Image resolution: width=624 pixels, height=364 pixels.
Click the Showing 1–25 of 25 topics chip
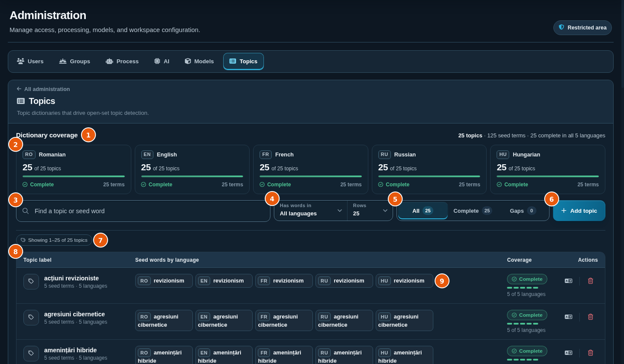click(x=54, y=240)
